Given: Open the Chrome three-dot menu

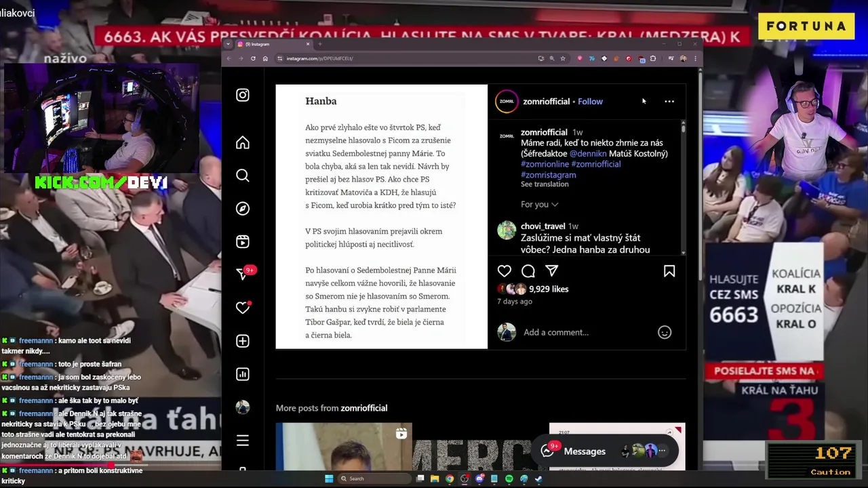Looking at the screenshot, I should point(695,58).
